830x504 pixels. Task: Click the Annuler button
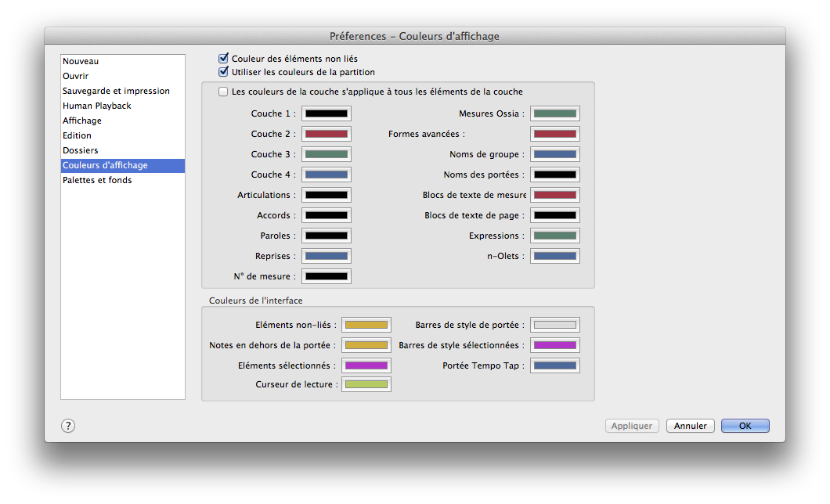point(690,426)
